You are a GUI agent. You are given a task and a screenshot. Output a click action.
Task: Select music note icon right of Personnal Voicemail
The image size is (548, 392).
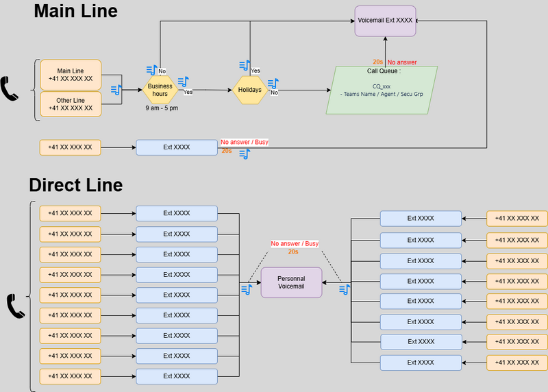tap(345, 289)
